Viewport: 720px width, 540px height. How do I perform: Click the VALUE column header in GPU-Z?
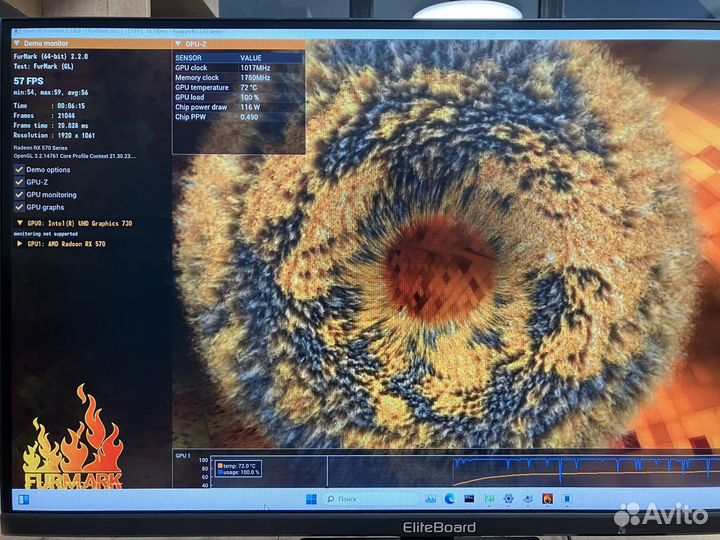250,58
